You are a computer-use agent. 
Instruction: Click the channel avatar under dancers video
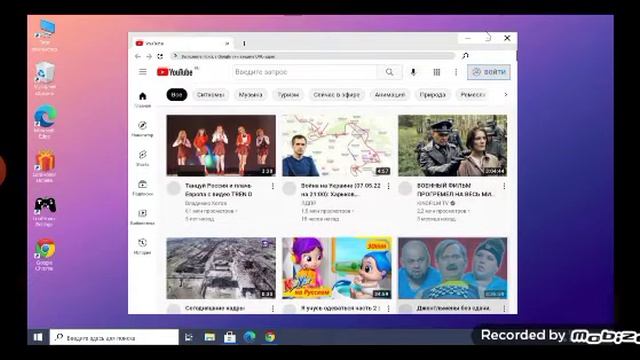173,189
